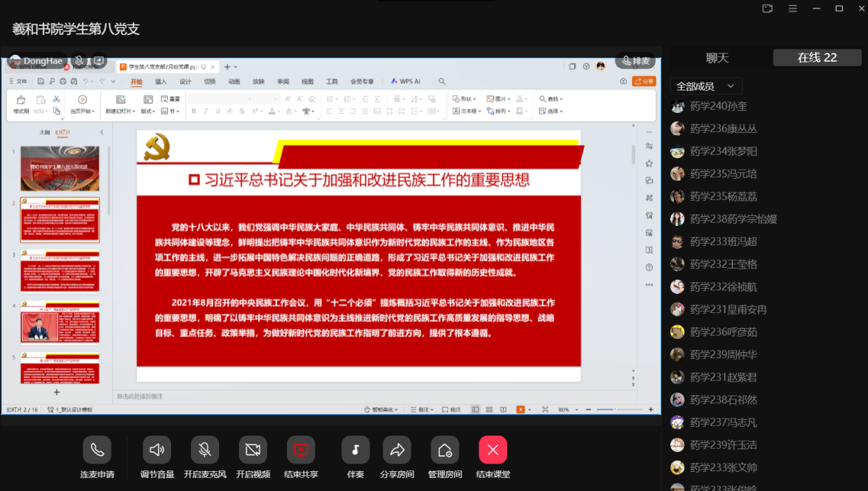Click member 药学236康丛丛 in list
Image resolution: width=868 pixels, height=491 pixels.
[x=723, y=129]
